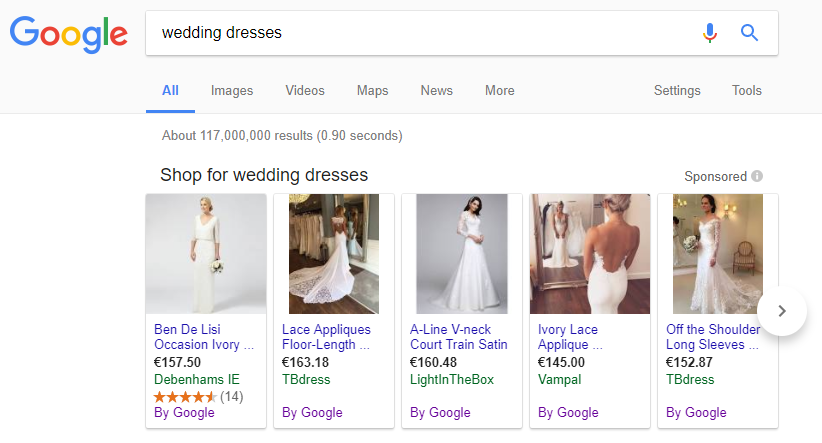Click the €157.50 price
The image size is (822, 443).
click(x=177, y=362)
